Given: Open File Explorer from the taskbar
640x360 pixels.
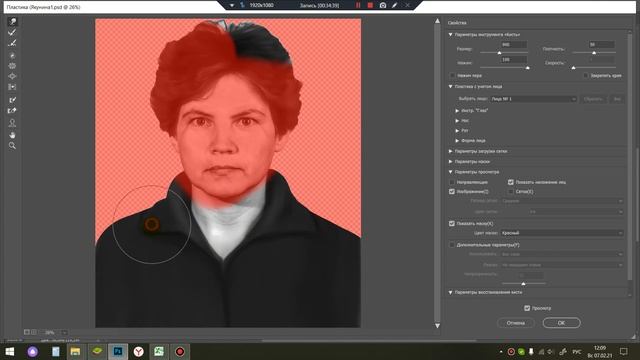Looking at the screenshot, I should 75,351.
